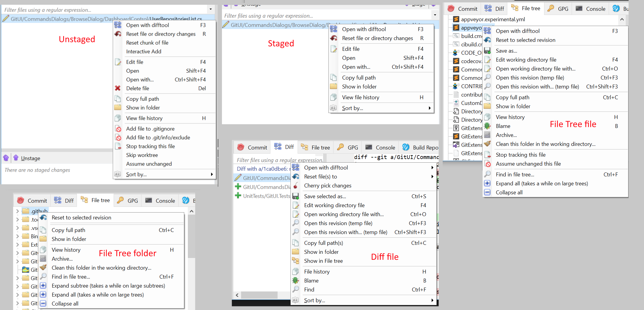Click the folder icon beside Show in folder
644x310 pixels.
pyautogui.click(x=118, y=108)
